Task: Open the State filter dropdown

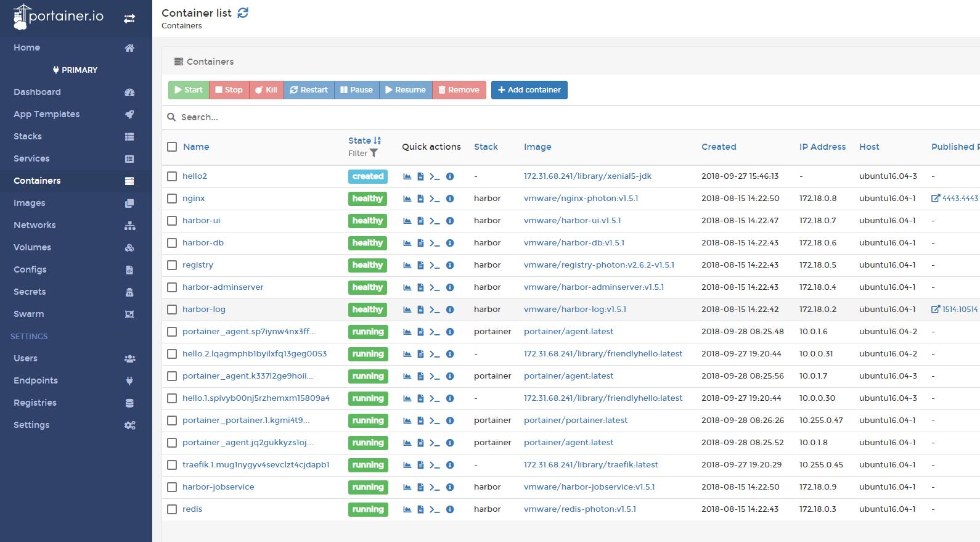Action: (x=363, y=154)
